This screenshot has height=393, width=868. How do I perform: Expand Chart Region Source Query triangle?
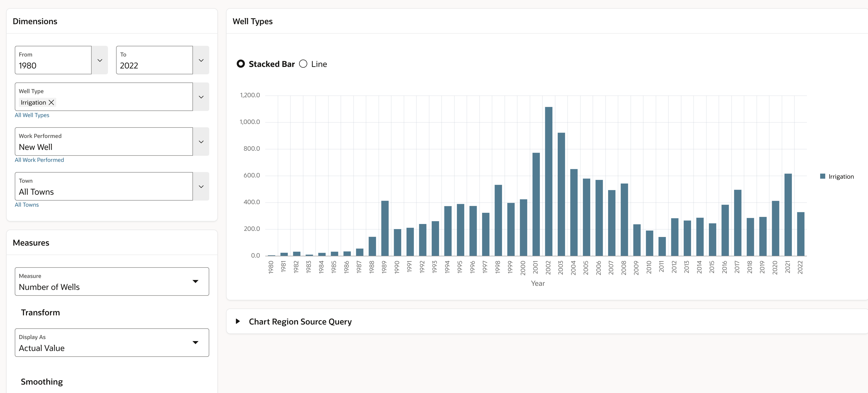[x=238, y=321]
